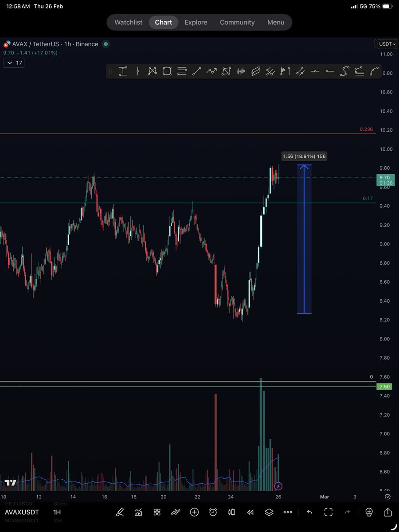Tap the 9.70 +1.41 (+17.01%) price change text
This screenshot has height=532, width=399.
tap(30, 53)
